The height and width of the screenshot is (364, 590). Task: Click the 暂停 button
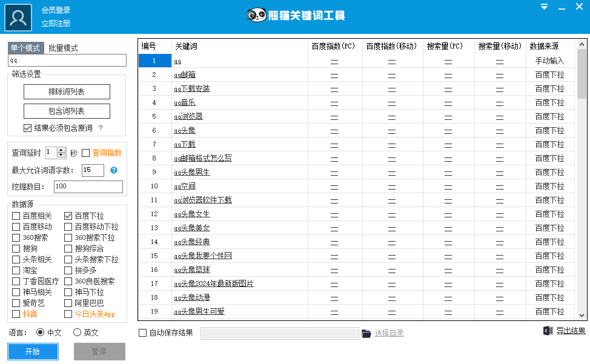[x=99, y=352]
